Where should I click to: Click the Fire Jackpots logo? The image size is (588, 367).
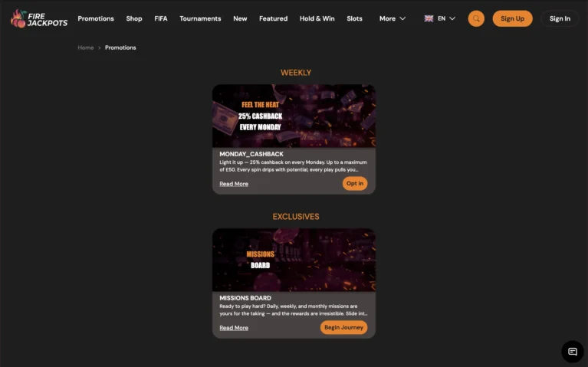pyautogui.click(x=39, y=18)
